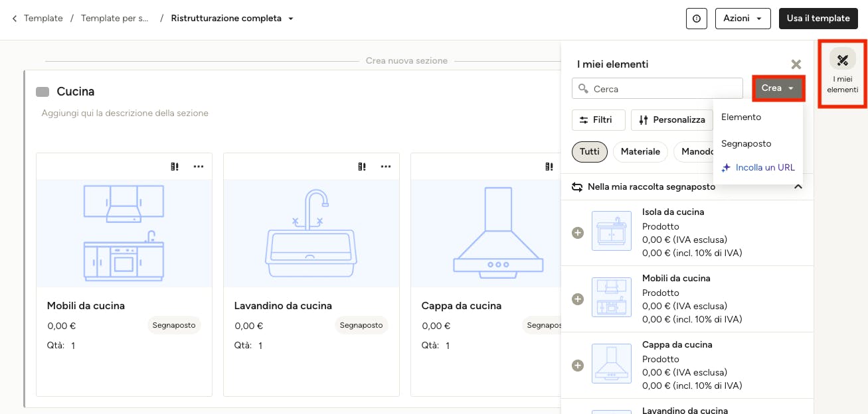
Task: Go back using the Template arrow
Action: pos(15,19)
